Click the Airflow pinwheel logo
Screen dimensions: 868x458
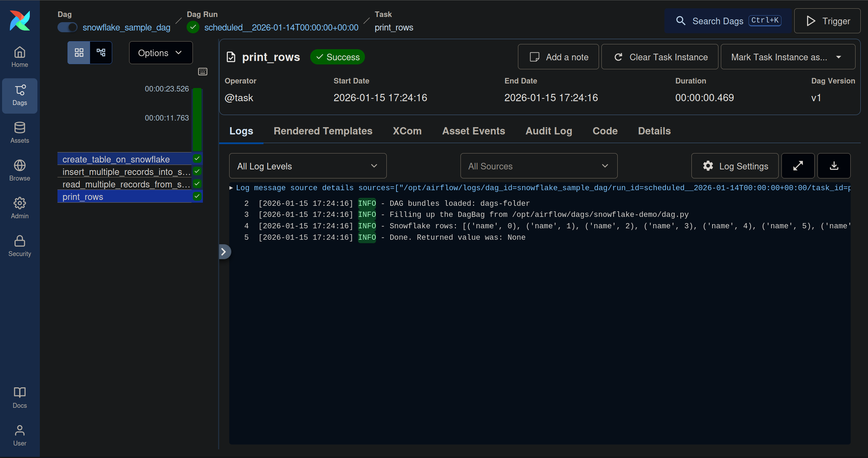[x=20, y=20]
